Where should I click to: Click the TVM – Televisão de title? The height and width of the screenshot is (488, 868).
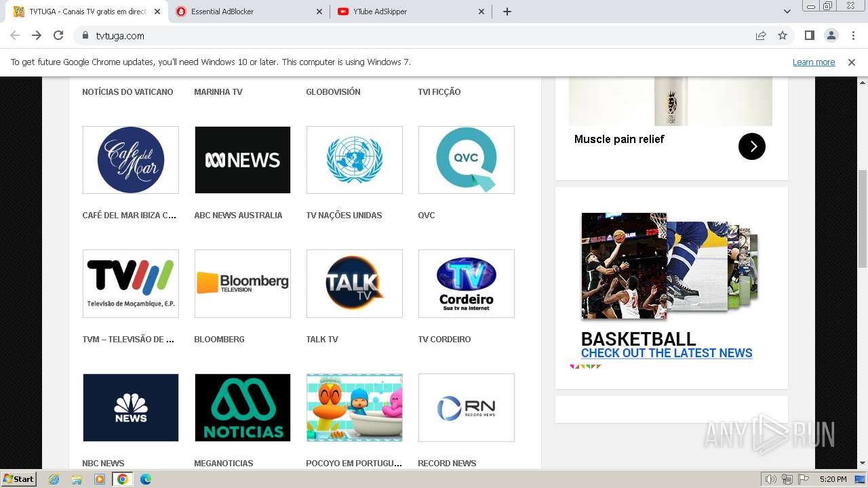pyautogui.click(x=128, y=339)
